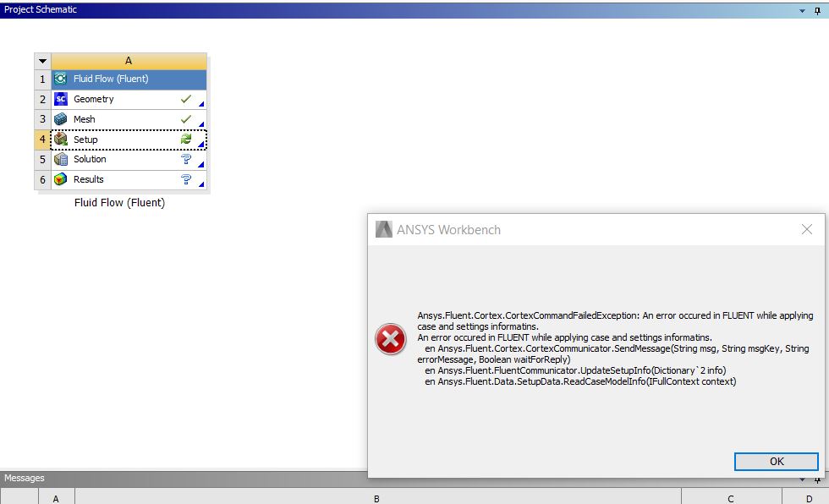Click the Fluid Flow (Fluent) system caption
829x504 pixels.
118,202
